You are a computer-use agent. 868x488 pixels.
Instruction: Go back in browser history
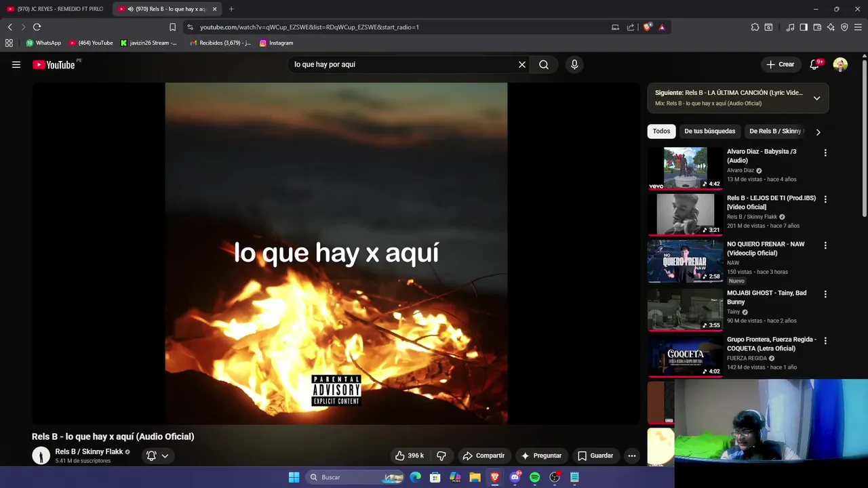coord(9,27)
